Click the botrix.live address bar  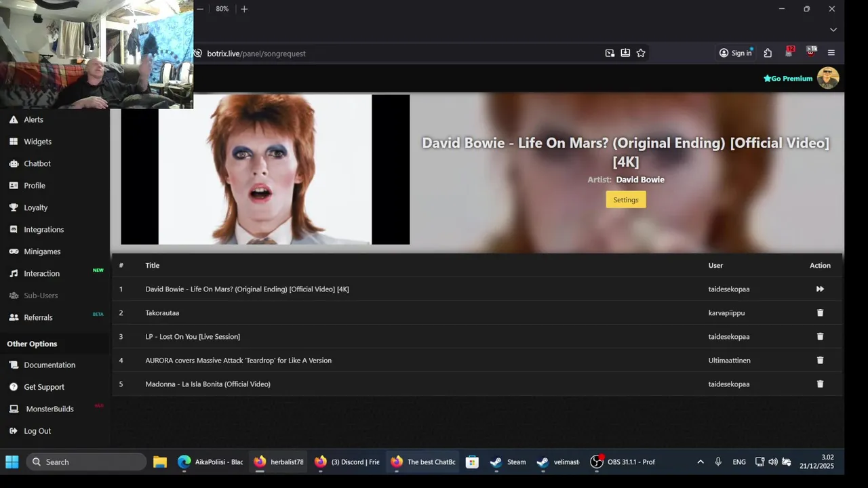pyautogui.click(x=400, y=53)
